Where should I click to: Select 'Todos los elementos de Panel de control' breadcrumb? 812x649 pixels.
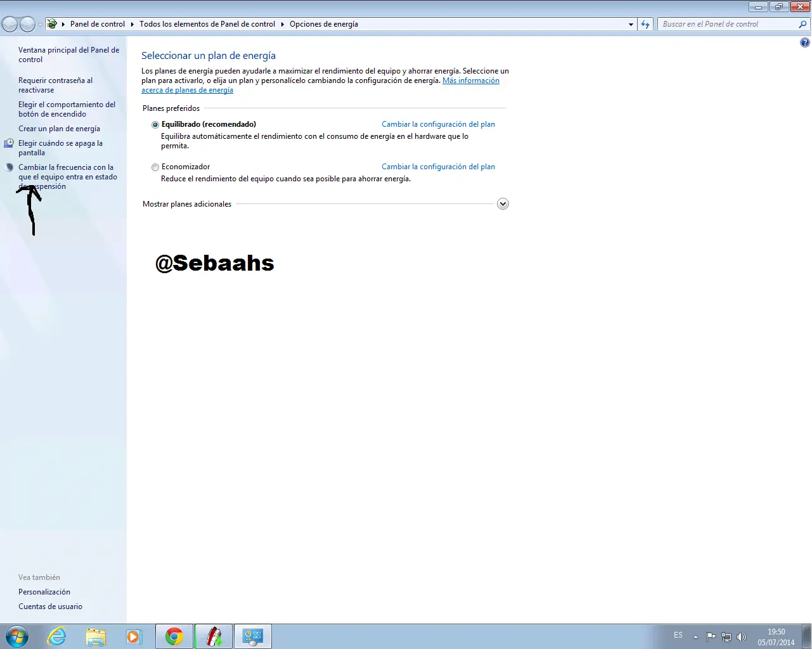pyautogui.click(x=207, y=24)
